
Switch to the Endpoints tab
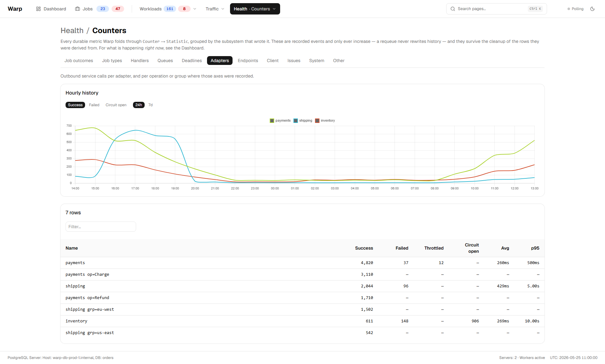tap(248, 61)
